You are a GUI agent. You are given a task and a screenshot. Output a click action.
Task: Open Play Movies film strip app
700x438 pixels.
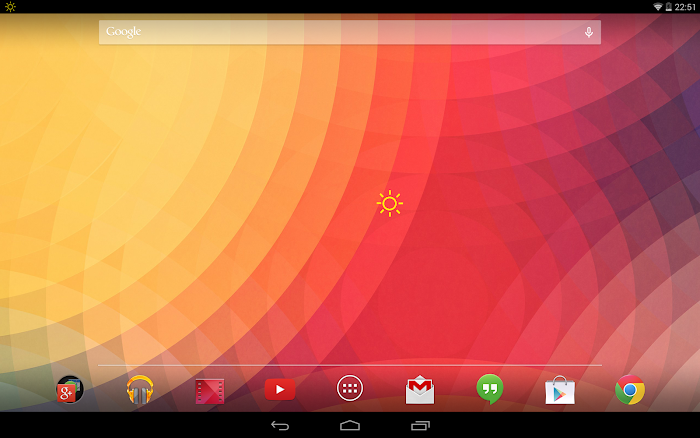(210, 390)
